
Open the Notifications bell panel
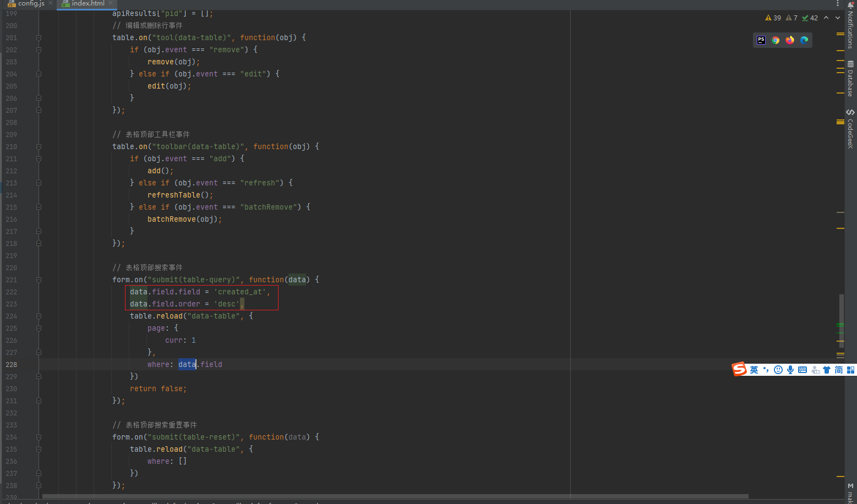[850, 25]
